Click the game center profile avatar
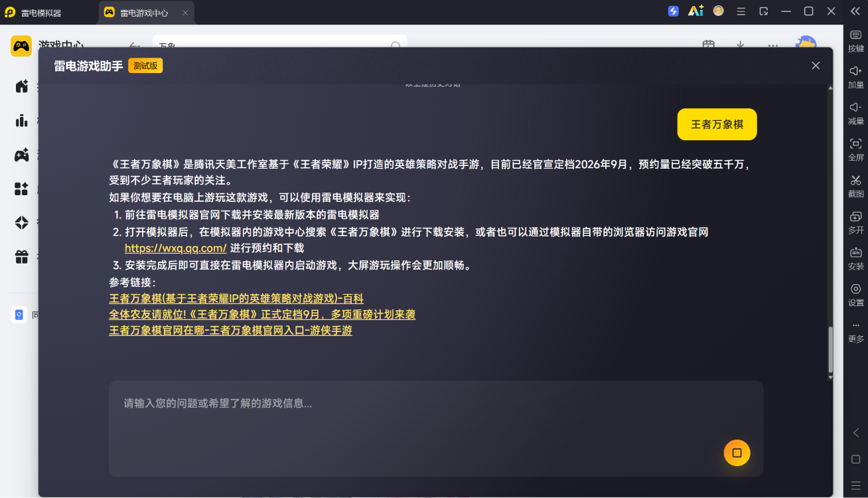 (x=806, y=41)
